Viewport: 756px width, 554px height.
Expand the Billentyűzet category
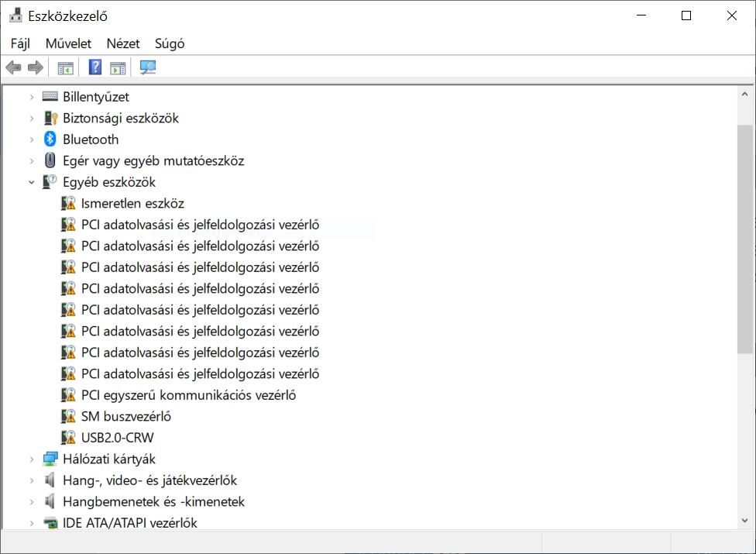tap(31, 97)
